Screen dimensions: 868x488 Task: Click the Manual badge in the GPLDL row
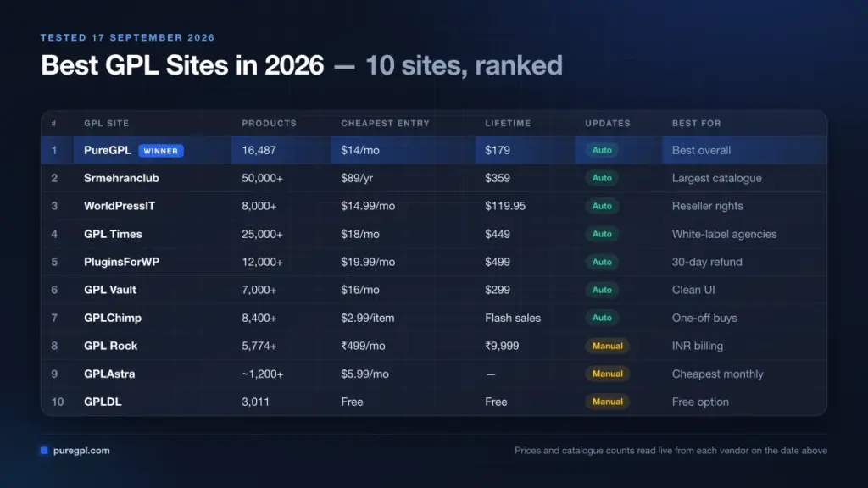[607, 402]
